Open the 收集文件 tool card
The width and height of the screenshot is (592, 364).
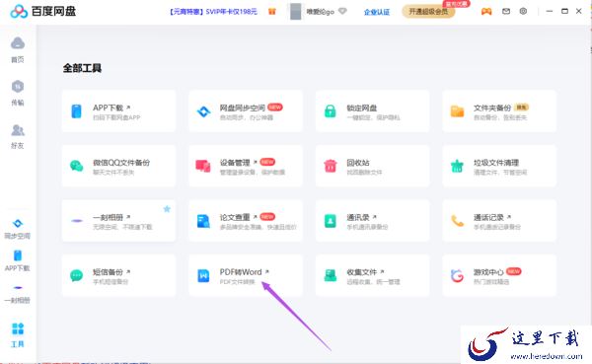(372, 275)
